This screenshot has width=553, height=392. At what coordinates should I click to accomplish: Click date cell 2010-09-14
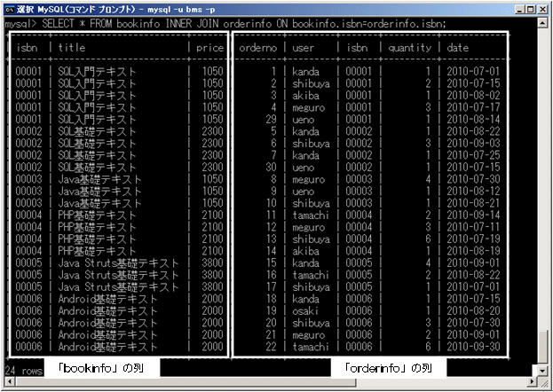(473, 216)
